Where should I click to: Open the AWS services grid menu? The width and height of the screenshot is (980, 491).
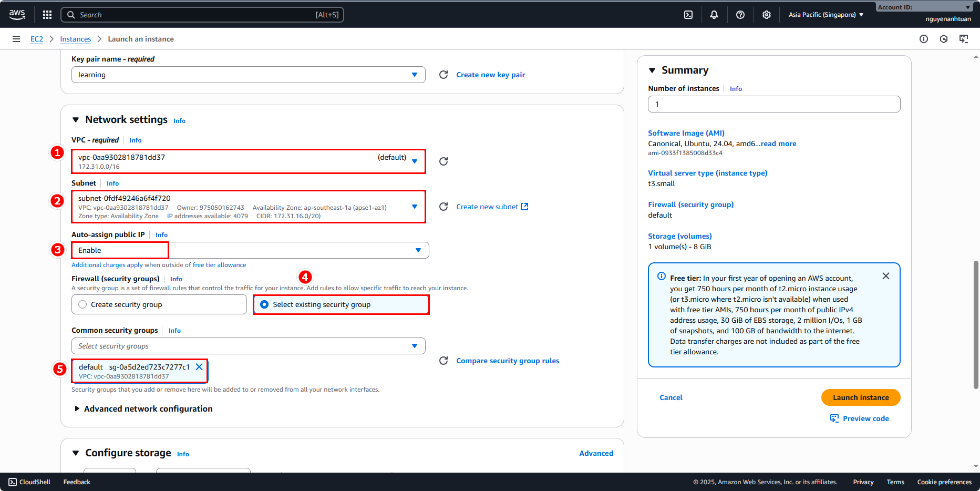(x=47, y=15)
